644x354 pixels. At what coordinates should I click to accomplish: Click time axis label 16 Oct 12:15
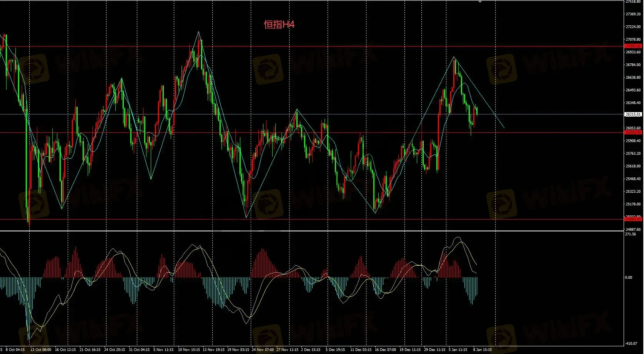tap(65, 350)
